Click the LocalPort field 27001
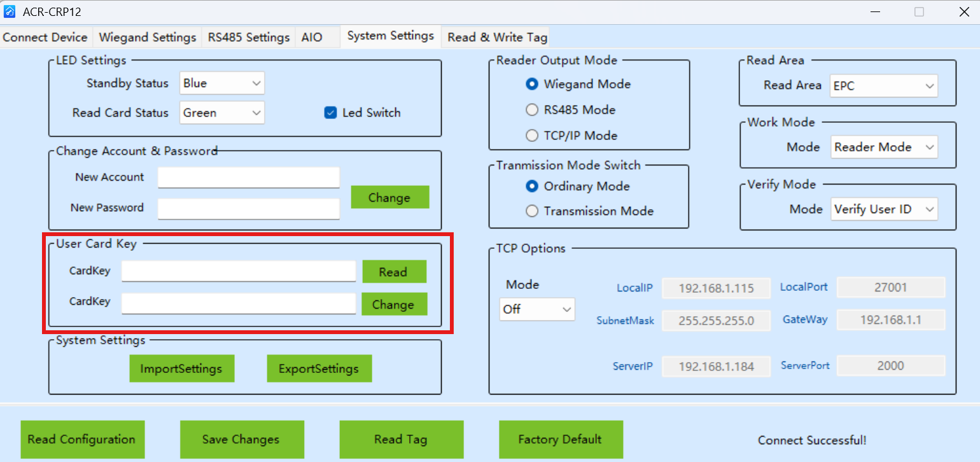The height and width of the screenshot is (462, 980). (891, 287)
